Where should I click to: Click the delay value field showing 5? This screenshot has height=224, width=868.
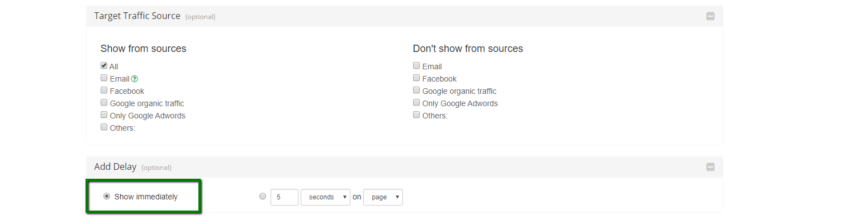tap(284, 197)
